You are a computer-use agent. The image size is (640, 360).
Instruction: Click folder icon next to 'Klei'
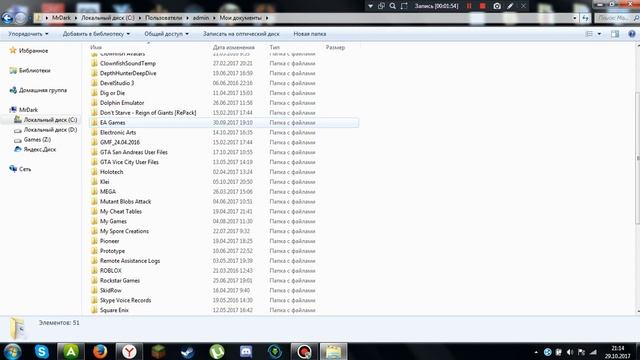(x=94, y=182)
